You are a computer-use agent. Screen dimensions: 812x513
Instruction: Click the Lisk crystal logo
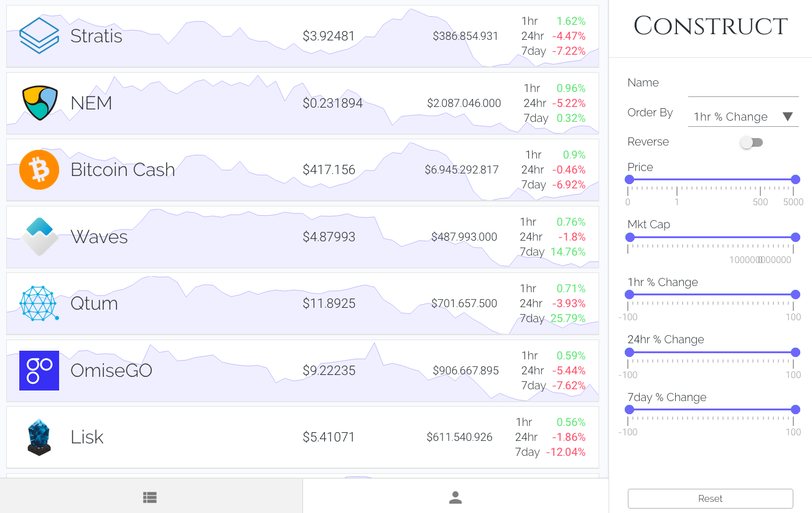pyautogui.click(x=39, y=437)
